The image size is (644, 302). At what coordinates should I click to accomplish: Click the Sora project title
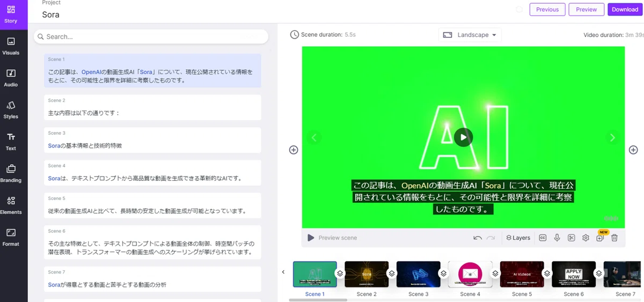click(x=51, y=14)
